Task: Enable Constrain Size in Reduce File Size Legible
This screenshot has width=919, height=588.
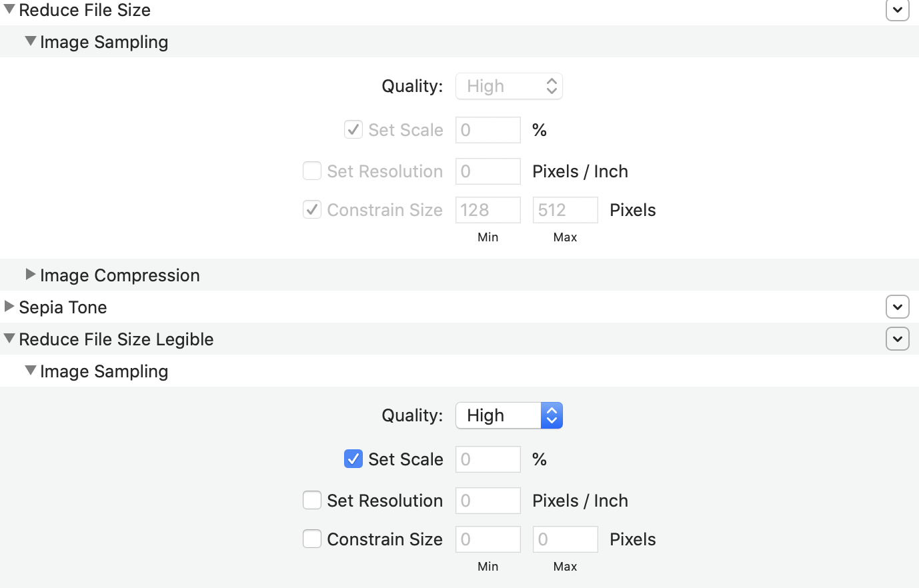Action: (x=312, y=539)
